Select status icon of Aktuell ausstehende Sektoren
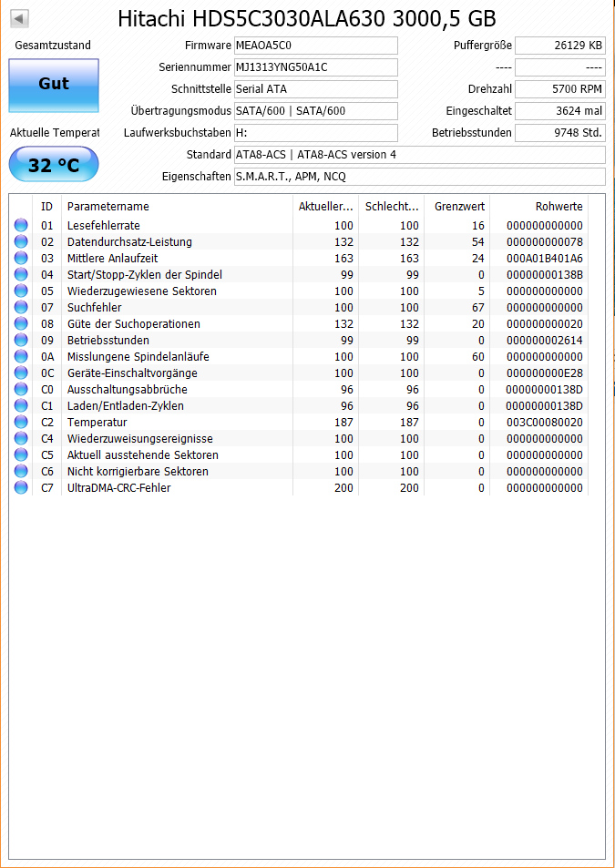The height and width of the screenshot is (868, 615). (21, 455)
